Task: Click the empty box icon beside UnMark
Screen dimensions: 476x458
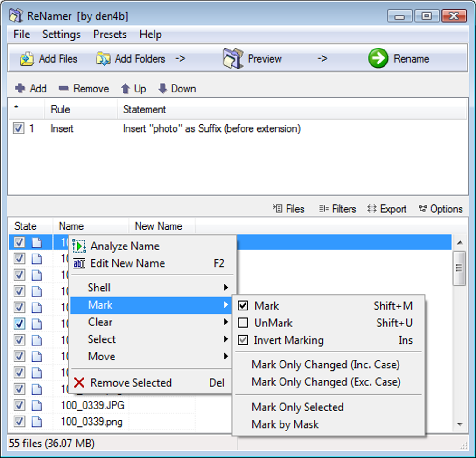Action: pos(243,323)
